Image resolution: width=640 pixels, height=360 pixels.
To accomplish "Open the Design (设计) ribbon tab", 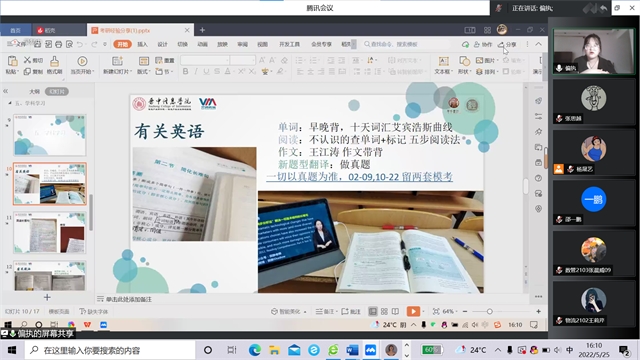I will coord(162,44).
